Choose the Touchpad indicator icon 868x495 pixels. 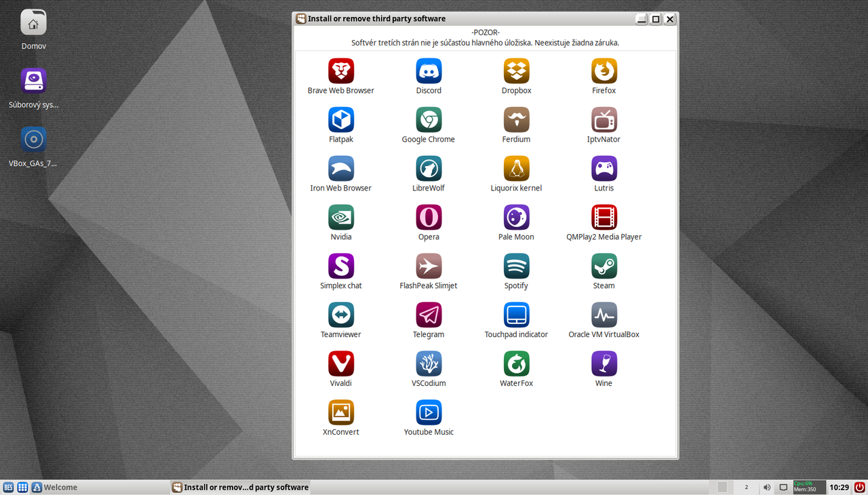[x=516, y=315]
